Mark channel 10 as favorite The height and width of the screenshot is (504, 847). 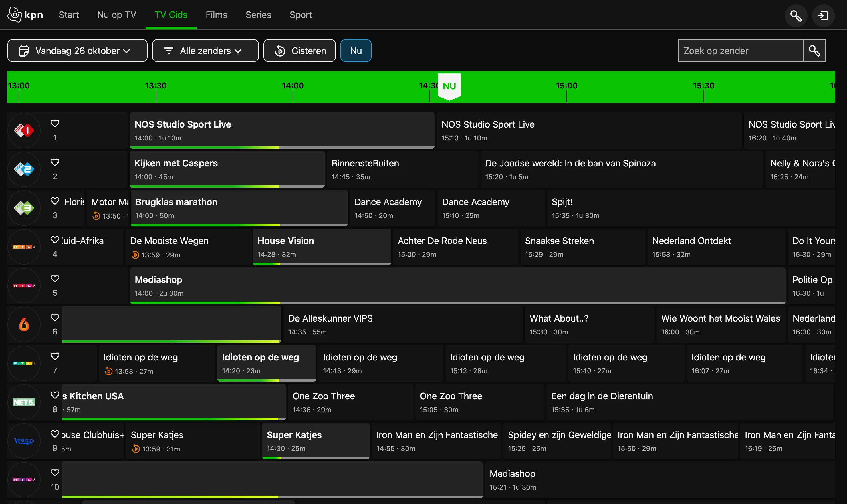coord(55,473)
